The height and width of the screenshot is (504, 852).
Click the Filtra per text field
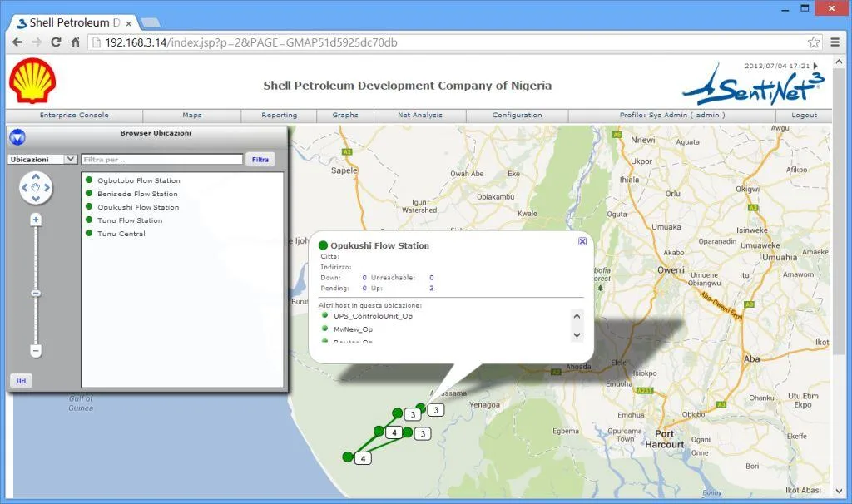(x=162, y=159)
